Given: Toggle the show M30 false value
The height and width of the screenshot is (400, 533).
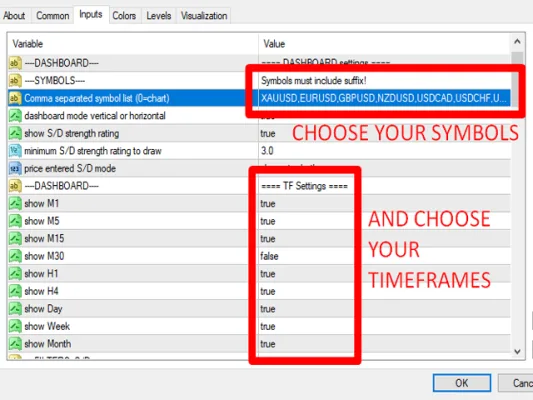Looking at the screenshot, I should click(x=269, y=256).
